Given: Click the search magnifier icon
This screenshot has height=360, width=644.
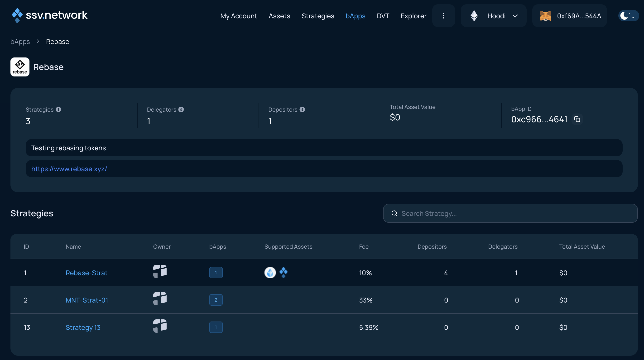Looking at the screenshot, I should click(x=394, y=213).
